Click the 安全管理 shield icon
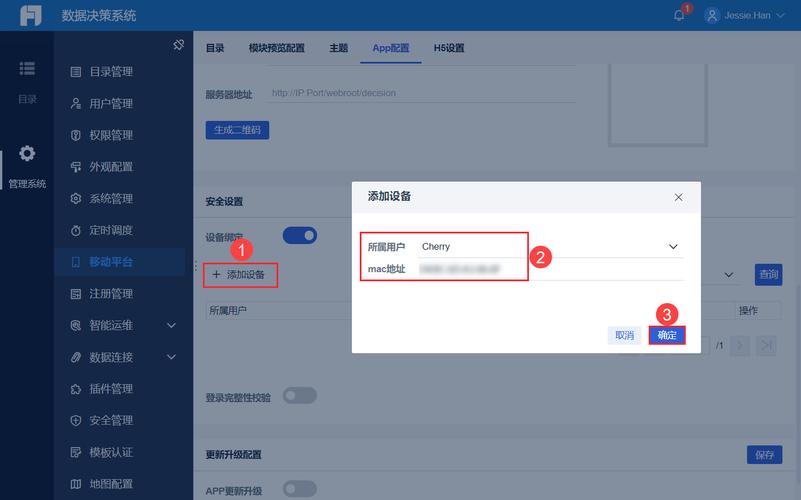The height and width of the screenshot is (500, 801). [76, 420]
